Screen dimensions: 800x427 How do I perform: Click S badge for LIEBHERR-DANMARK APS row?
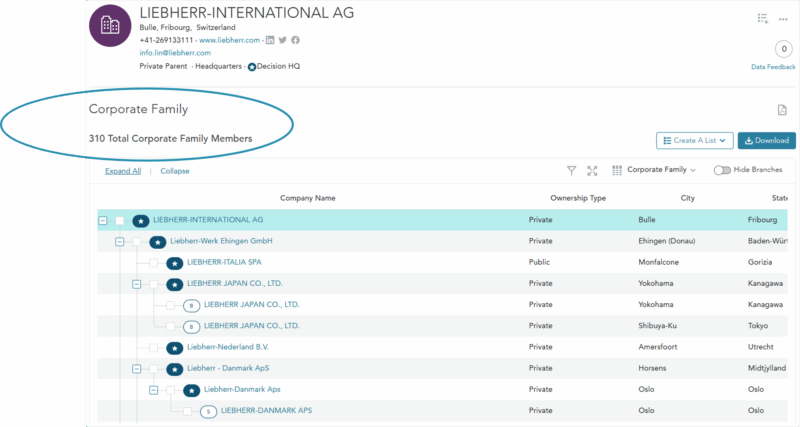point(208,412)
